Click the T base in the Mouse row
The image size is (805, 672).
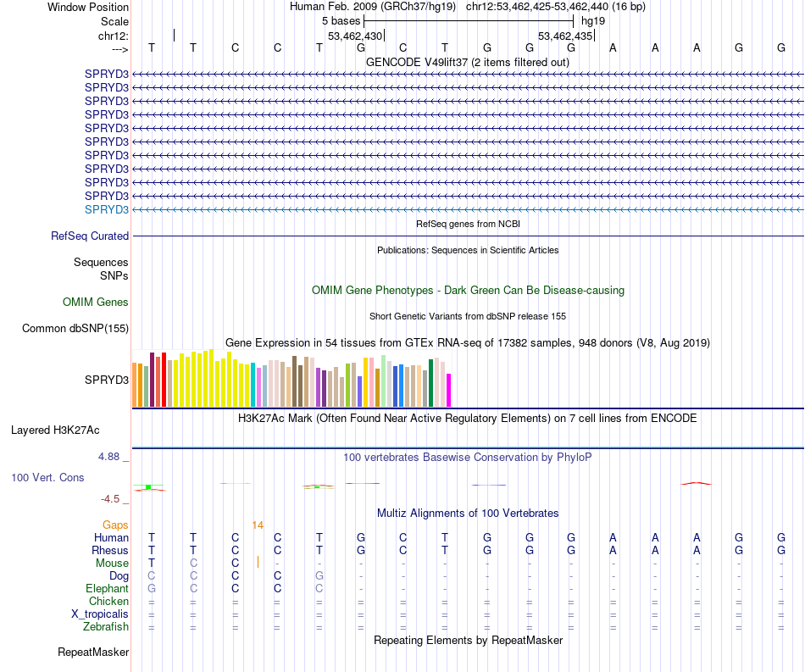click(x=152, y=564)
